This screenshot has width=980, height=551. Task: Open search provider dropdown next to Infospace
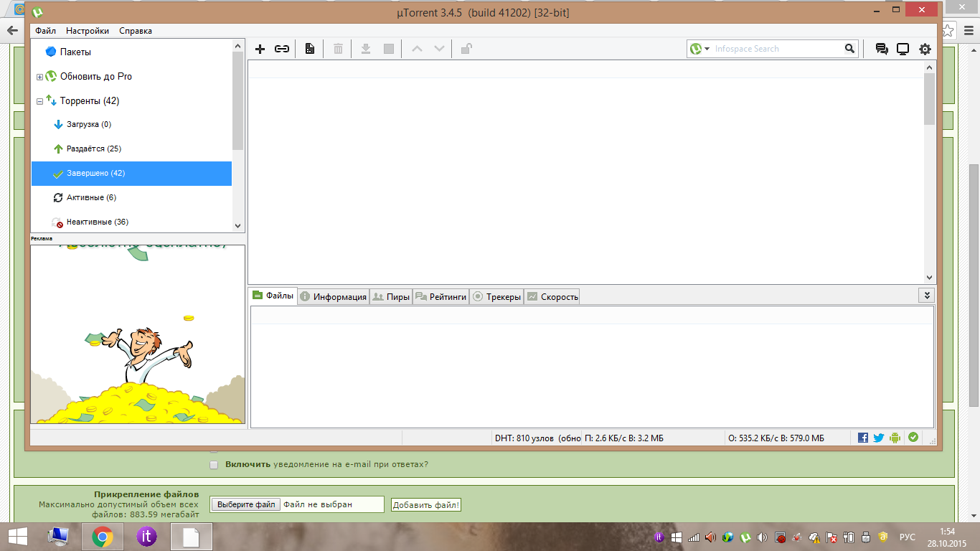707,49
